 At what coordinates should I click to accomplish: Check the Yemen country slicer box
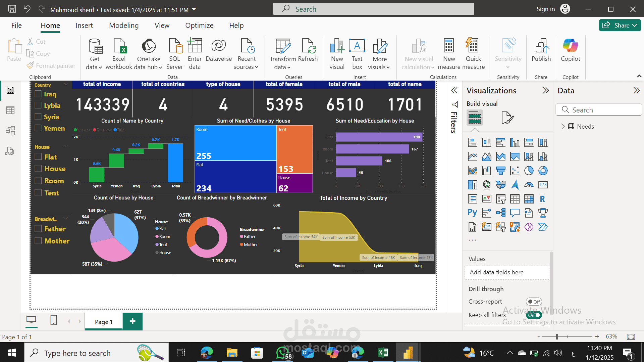coord(38,128)
